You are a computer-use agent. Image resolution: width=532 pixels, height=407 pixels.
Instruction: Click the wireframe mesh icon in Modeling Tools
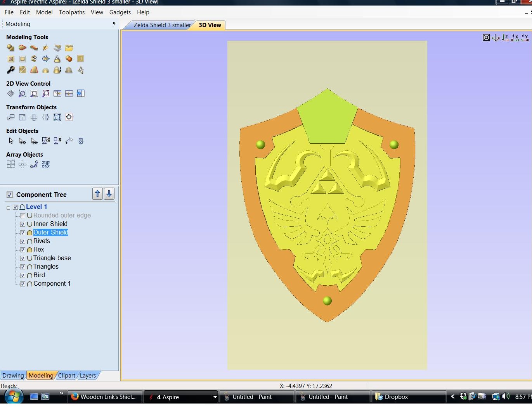(x=81, y=70)
